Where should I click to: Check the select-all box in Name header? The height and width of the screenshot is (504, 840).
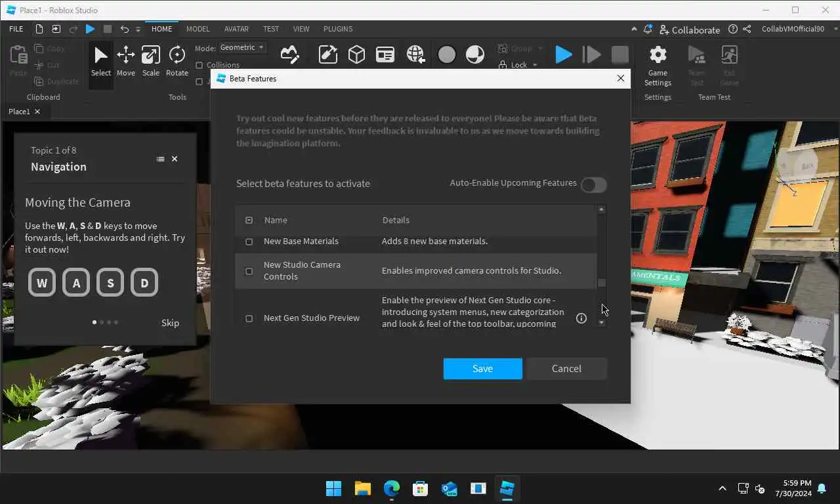(249, 220)
